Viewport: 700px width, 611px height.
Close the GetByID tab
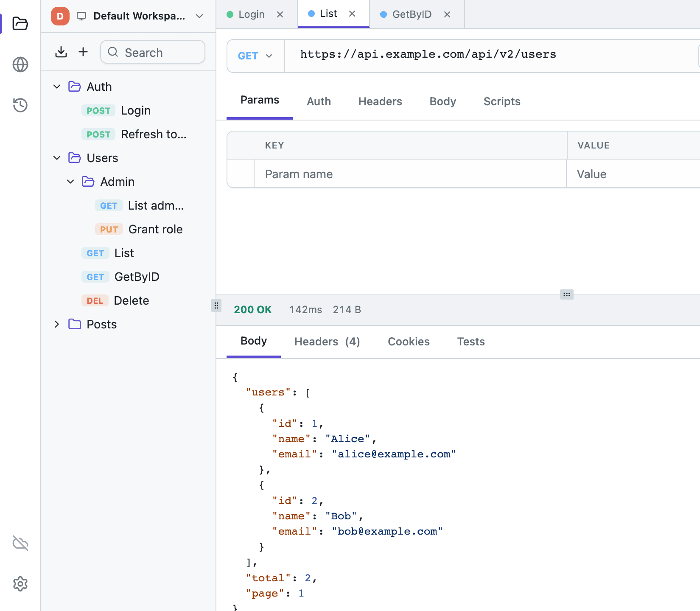pos(447,14)
